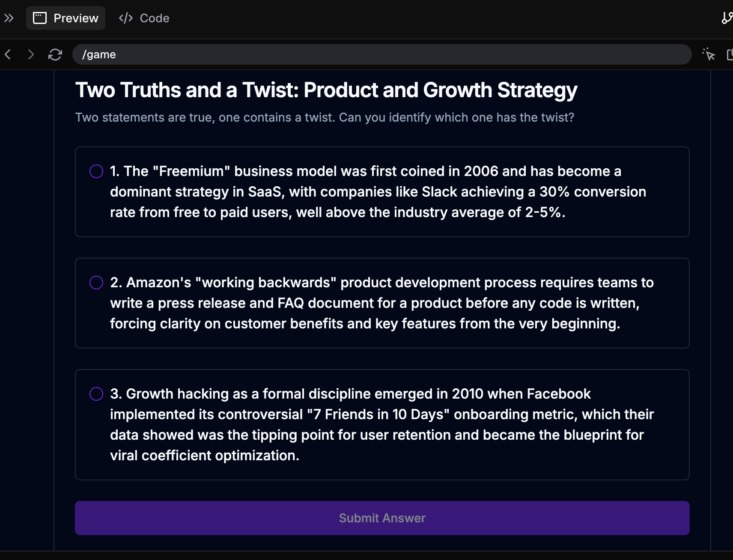Go forward with the right arrow
Image resolution: width=733 pixels, height=560 pixels.
(x=31, y=54)
